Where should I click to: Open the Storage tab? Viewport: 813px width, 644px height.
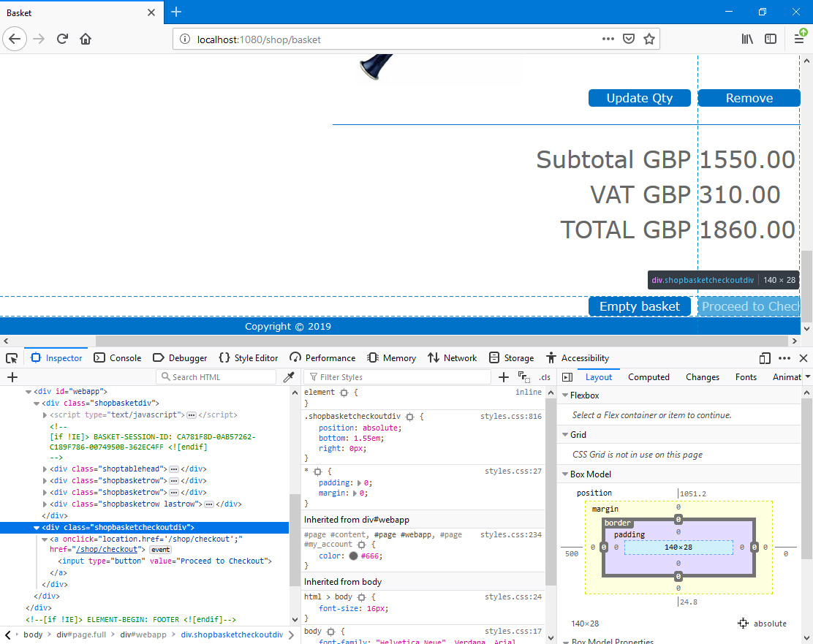tap(511, 358)
